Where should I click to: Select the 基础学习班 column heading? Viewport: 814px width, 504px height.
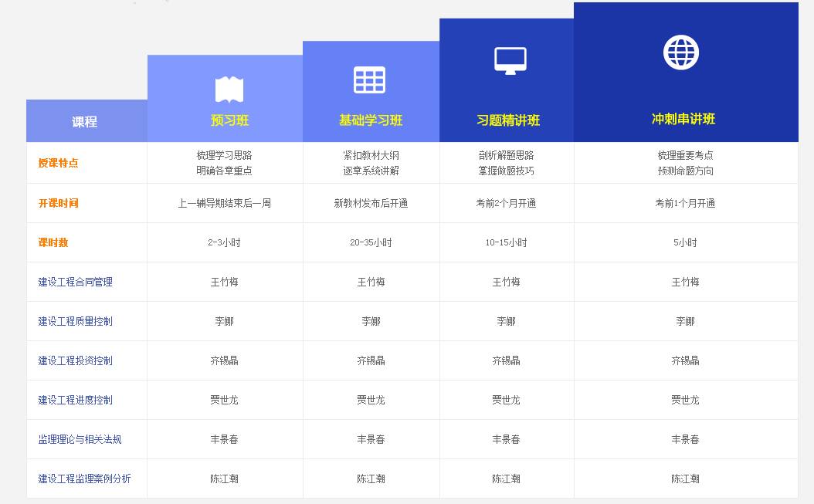click(x=371, y=120)
